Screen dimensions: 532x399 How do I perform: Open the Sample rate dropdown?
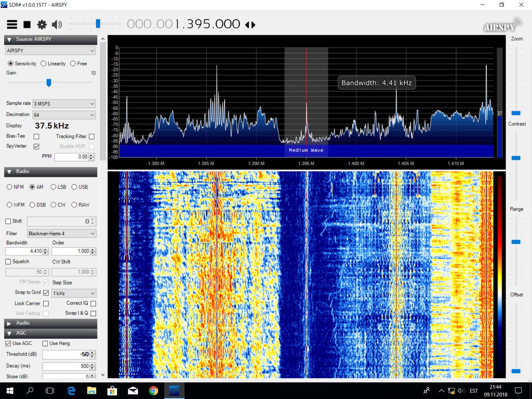[x=64, y=104]
